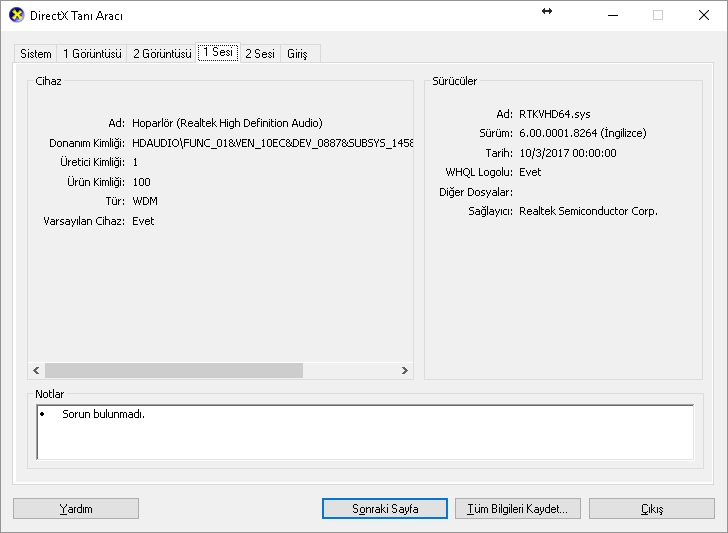The width and height of the screenshot is (728, 533).
Task: Click 'Realtek Semiconductor Corp.' provider text
Action: [x=588, y=211]
